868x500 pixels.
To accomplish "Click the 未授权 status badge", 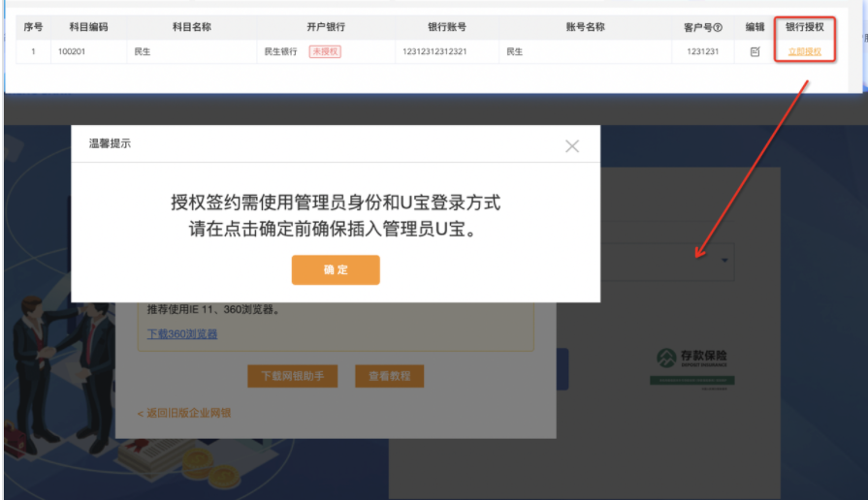I will 325,51.
